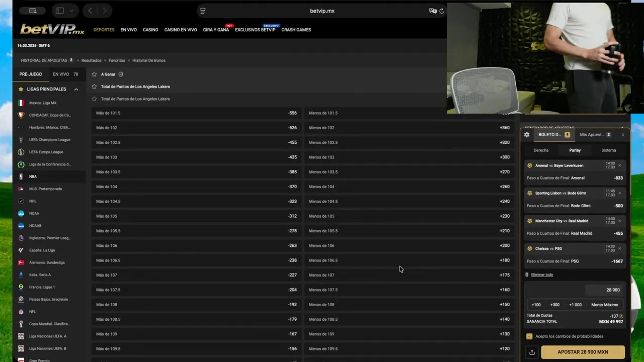Select the Derecha bet type tab

[541, 150]
